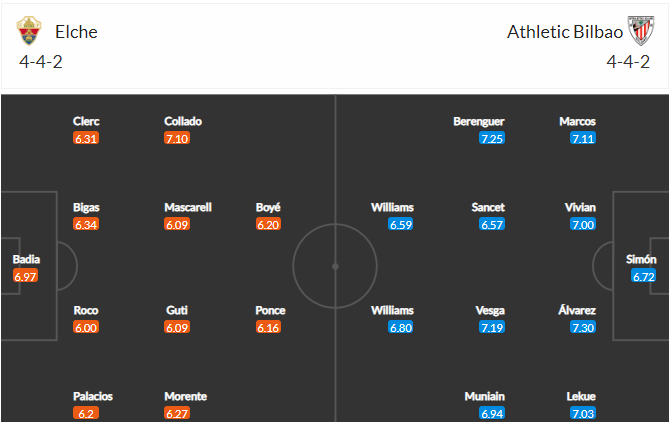Click Berenguer's 7.25 rating badge
The height and width of the screenshot is (422, 671).
click(x=492, y=138)
